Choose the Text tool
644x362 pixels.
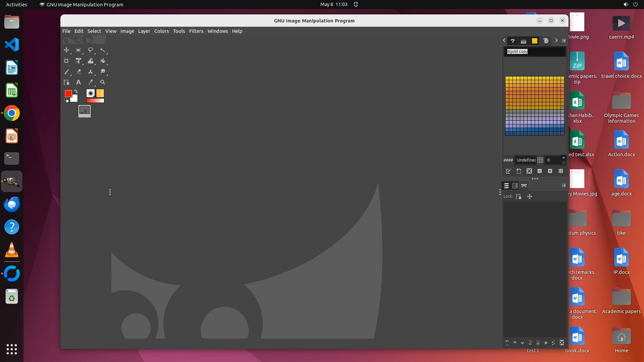coord(78,82)
